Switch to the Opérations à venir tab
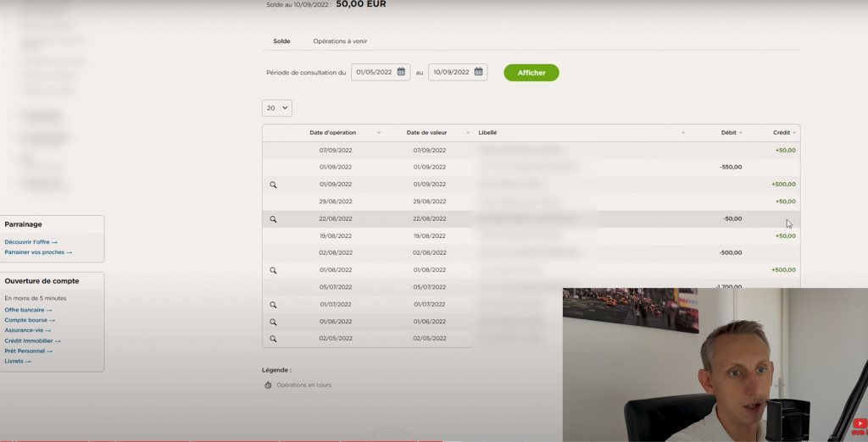 tap(340, 41)
